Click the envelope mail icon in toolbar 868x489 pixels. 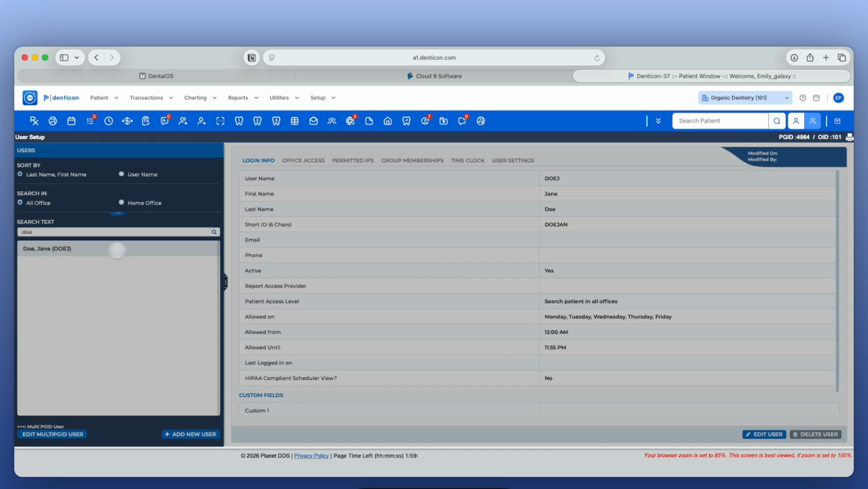coord(313,121)
